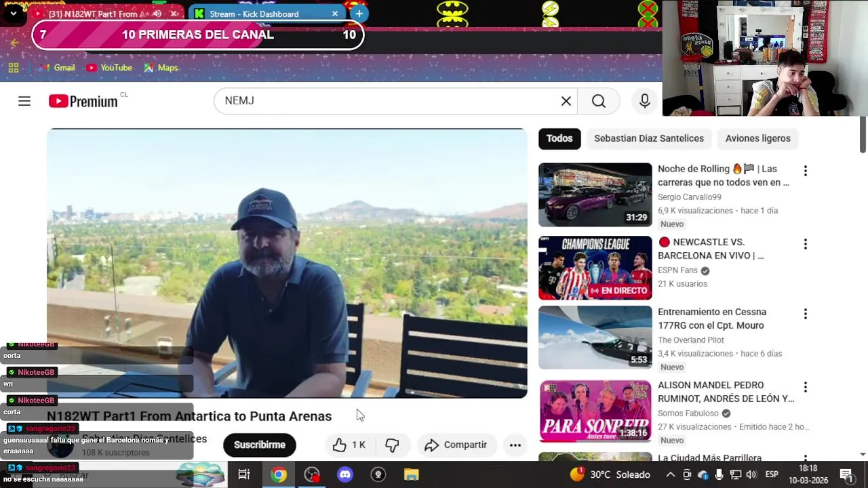Image resolution: width=868 pixels, height=488 pixels.
Task: Select Sebastian Diaz Santelices filter chip
Action: (x=649, y=138)
